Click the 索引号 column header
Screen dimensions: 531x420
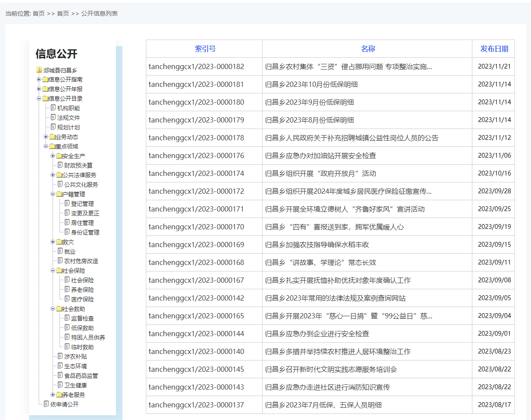click(205, 49)
